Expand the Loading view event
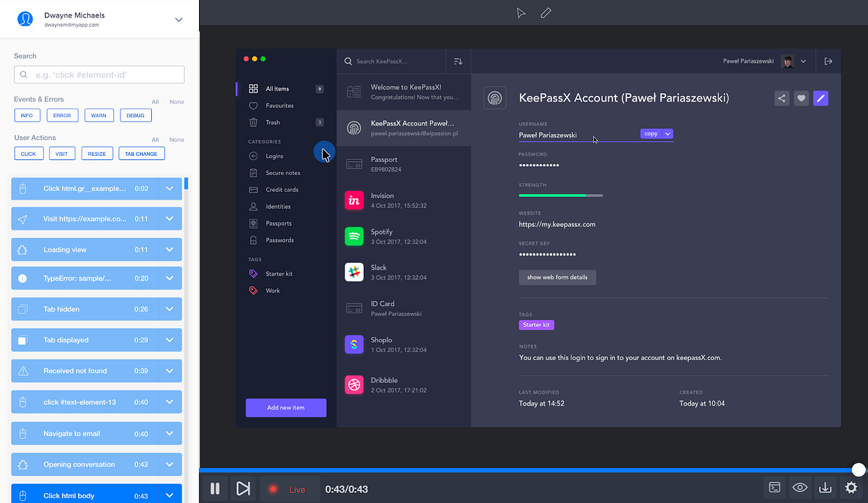The height and width of the screenshot is (503, 868). [x=170, y=249]
